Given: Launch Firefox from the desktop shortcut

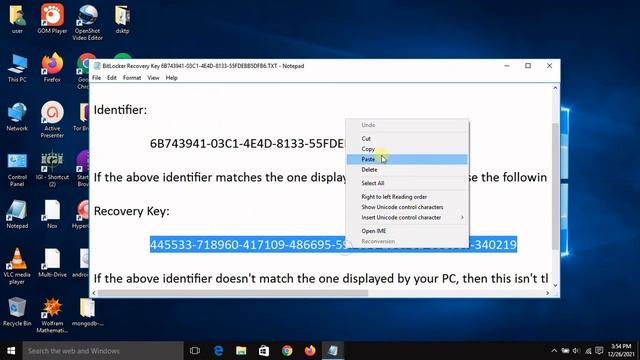Looking at the screenshot, I should click(52, 68).
